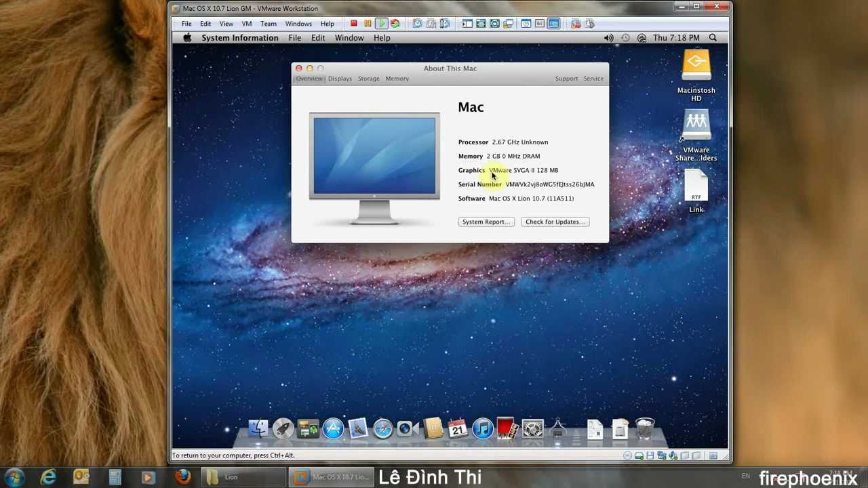
Task: Click the System Report button
Action: click(x=486, y=222)
